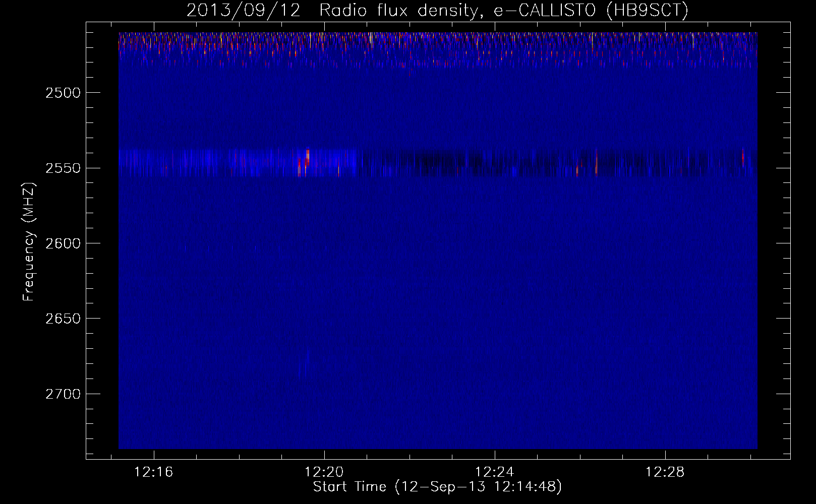Click the 12:28 time tick label

(665, 472)
